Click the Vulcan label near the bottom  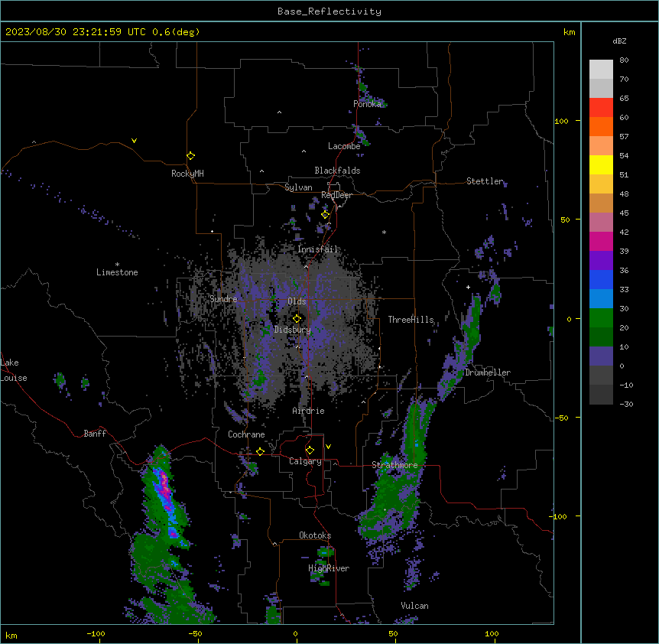click(415, 606)
